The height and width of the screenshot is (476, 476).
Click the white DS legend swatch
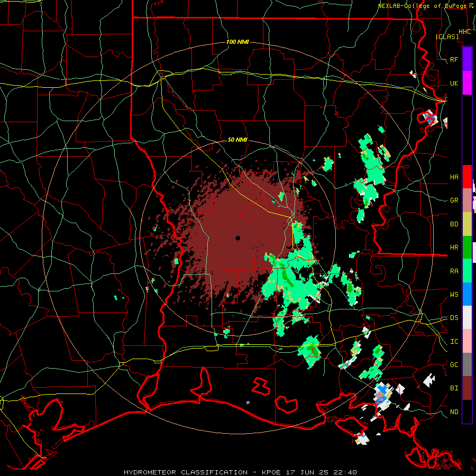(467, 317)
